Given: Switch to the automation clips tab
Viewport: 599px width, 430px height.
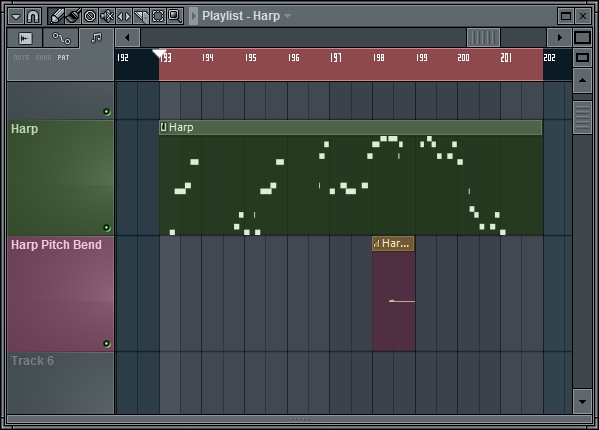Looking at the screenshot, I should click(x=61, y=38).
